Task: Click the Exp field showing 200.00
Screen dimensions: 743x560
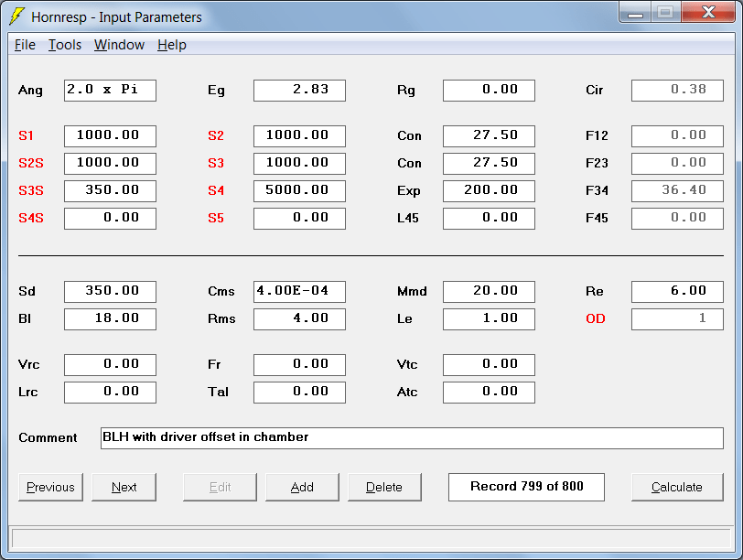Action: coord(489,191)
